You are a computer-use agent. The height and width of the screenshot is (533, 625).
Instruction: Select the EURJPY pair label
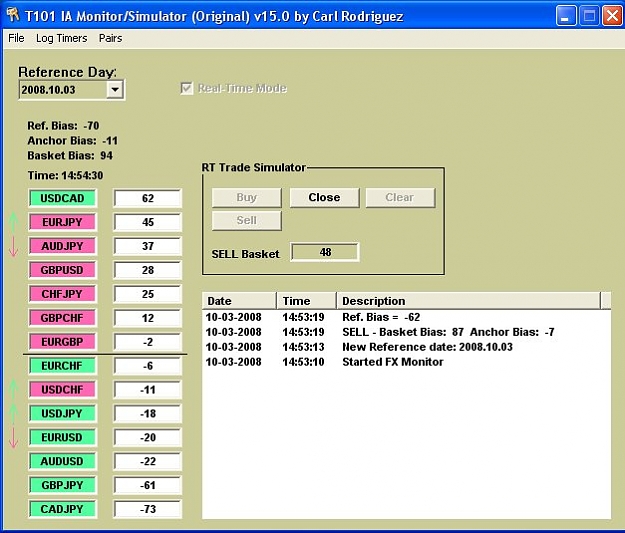[x=63, y=222]
